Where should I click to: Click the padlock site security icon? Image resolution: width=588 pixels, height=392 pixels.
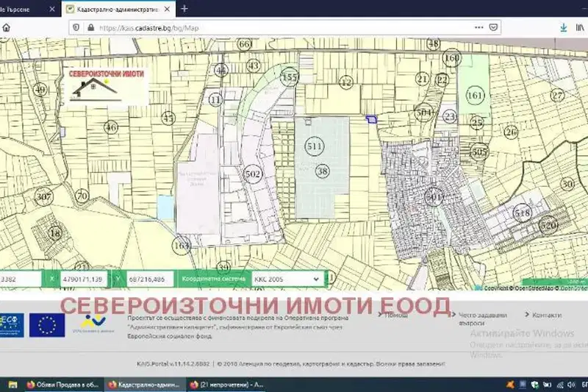pos(90,27)
